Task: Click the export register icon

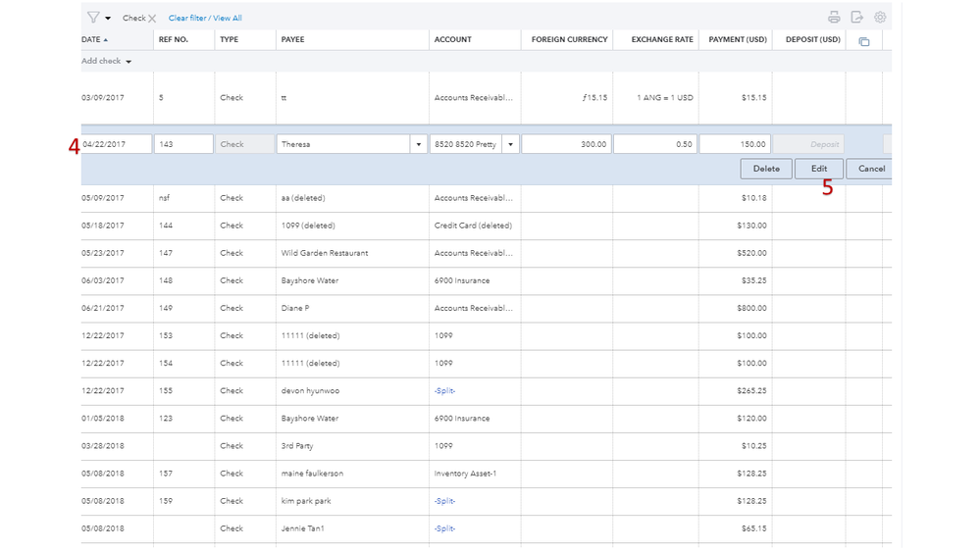Action: click(856, 18)
